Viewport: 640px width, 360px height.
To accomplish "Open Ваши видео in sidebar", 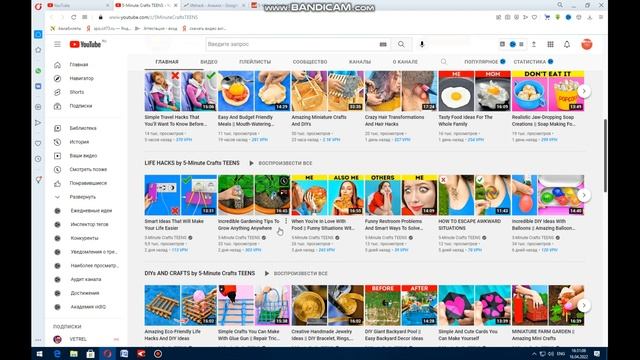I will tap(84, 156).
